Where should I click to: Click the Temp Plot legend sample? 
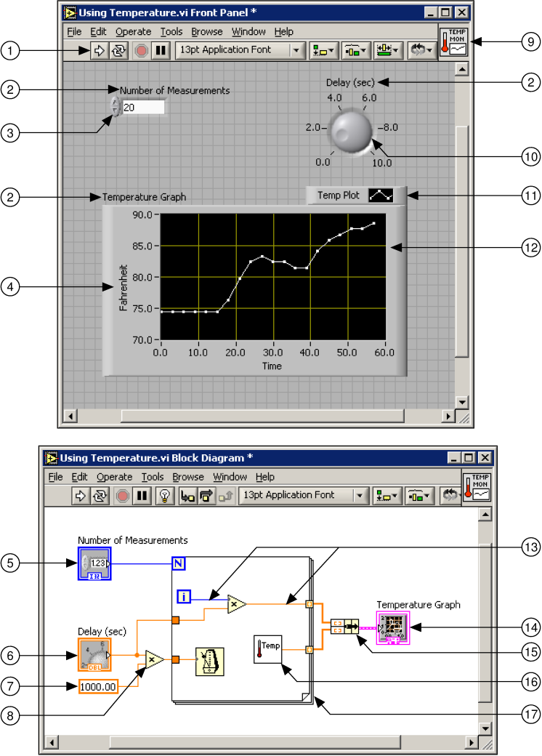(381, 196)
